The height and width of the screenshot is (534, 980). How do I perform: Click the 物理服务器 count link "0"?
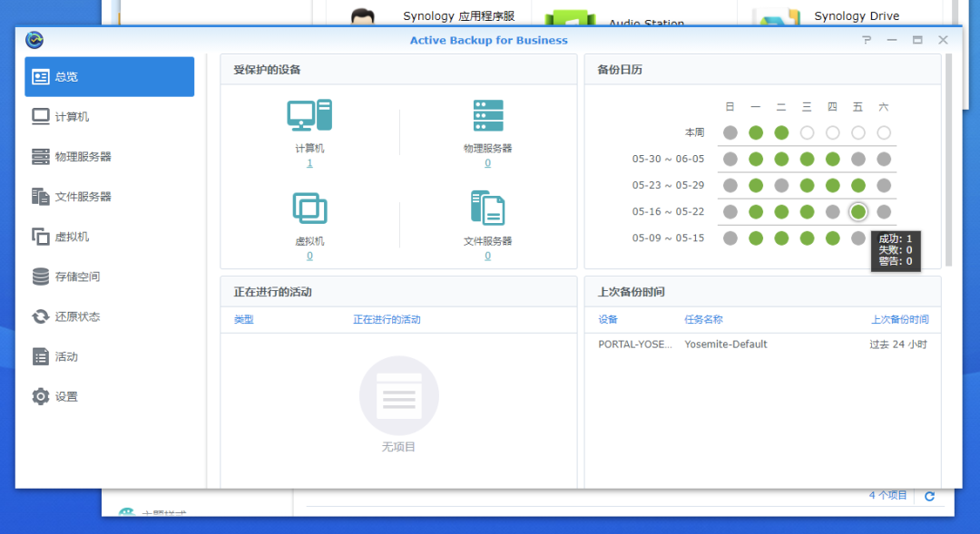point(487,163)
